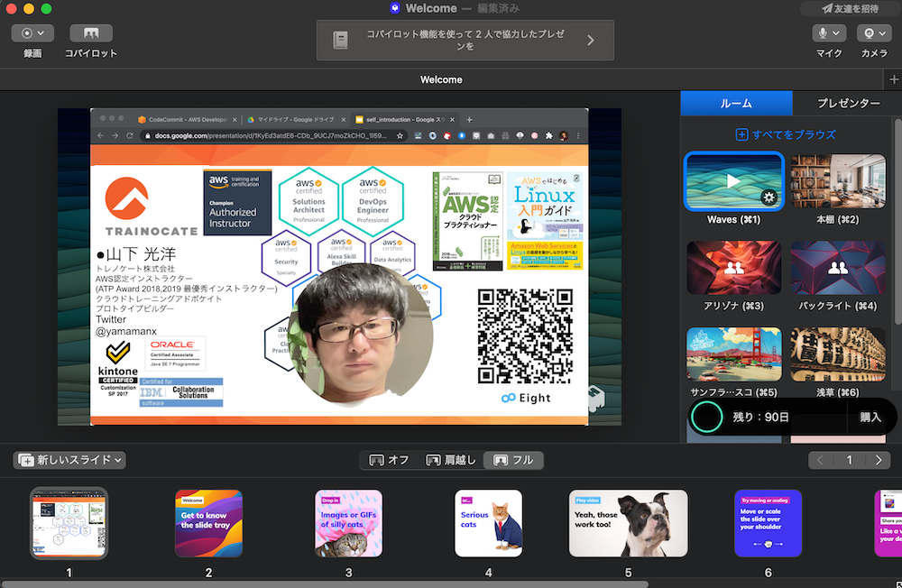Click the horizontal slide tray scrollbar
Screen dimensions: 902x588
(x=325, y=584)
